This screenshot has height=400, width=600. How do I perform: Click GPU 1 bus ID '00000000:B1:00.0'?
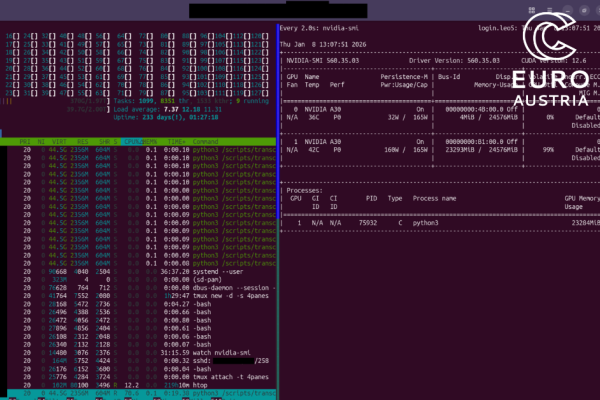click(x=474, y=142)
